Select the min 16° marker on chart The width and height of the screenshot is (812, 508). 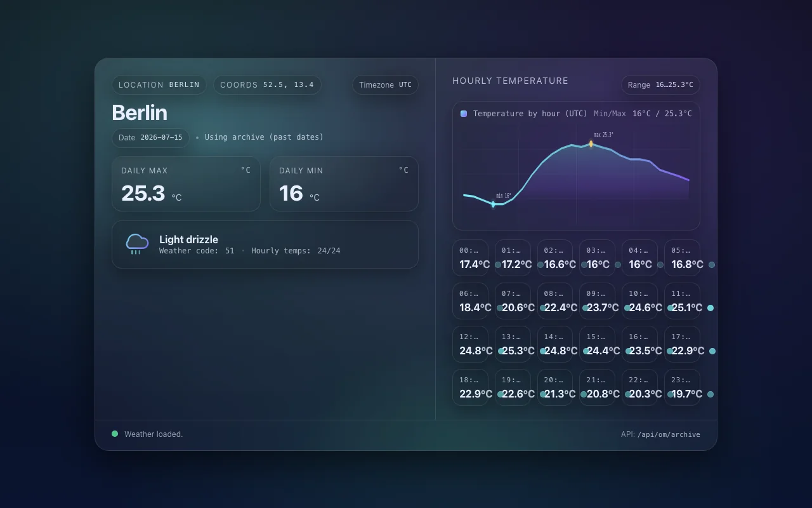pyautogui.click(x=493, y=204)
